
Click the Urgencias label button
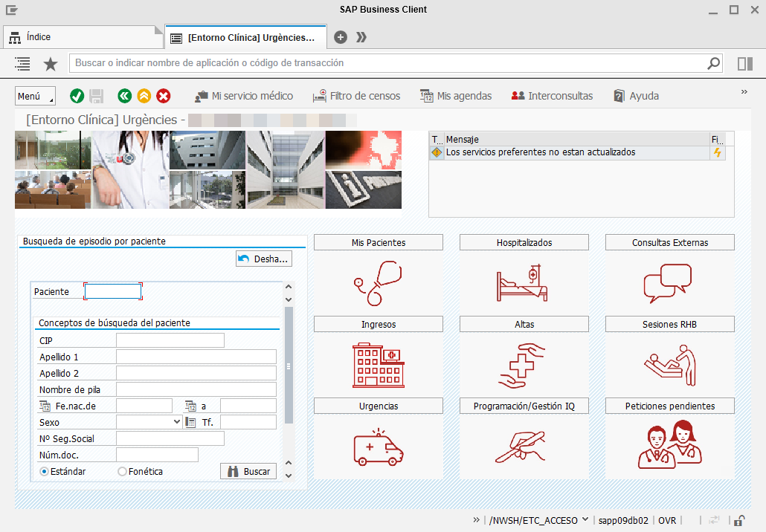pyautogui.click(x=378, y=406)
